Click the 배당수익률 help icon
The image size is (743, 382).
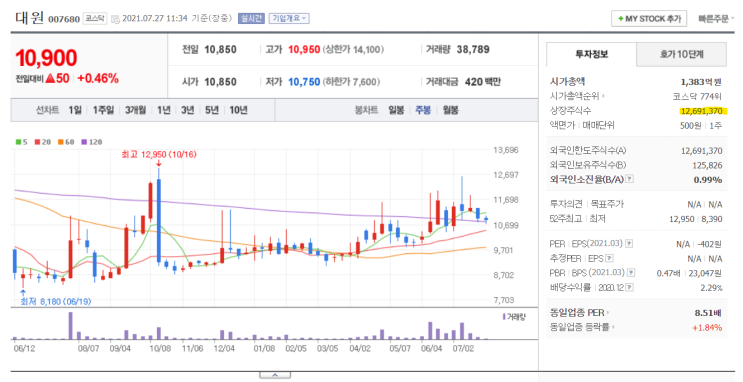(x=629, y=288)
